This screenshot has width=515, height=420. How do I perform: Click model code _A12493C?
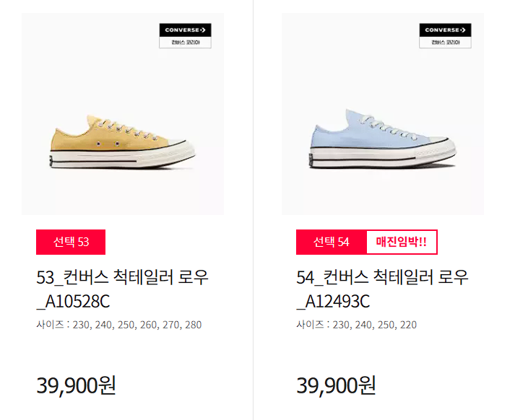tap(334, 302)
